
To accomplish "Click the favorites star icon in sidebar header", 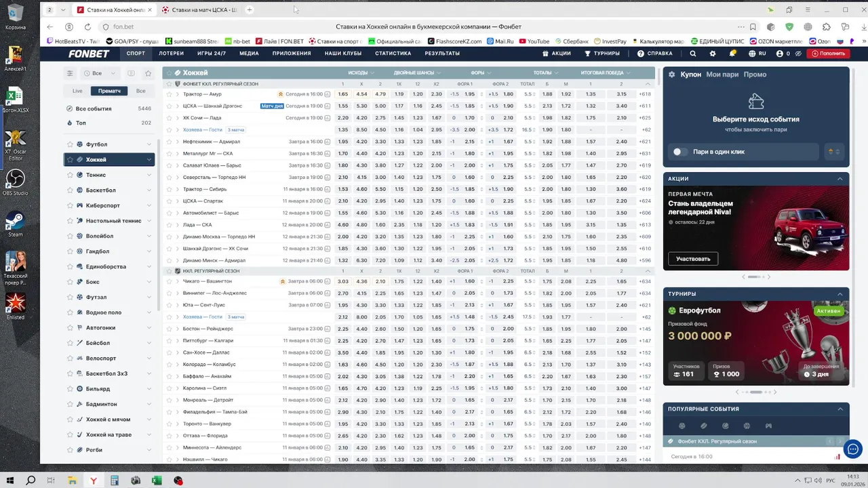I will click(x=149, y=73).
